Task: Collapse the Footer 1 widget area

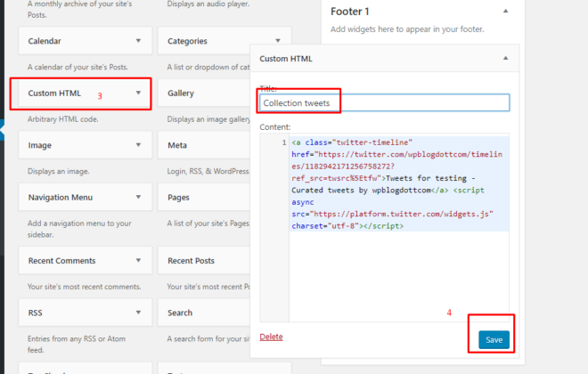Action: pyautogui.click(x=505, y=11)
